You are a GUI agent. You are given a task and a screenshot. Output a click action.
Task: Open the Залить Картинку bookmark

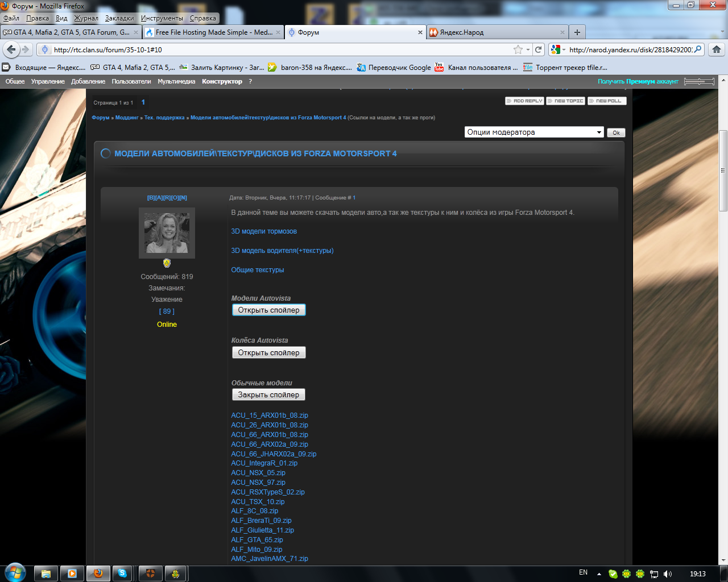point(221,67)
